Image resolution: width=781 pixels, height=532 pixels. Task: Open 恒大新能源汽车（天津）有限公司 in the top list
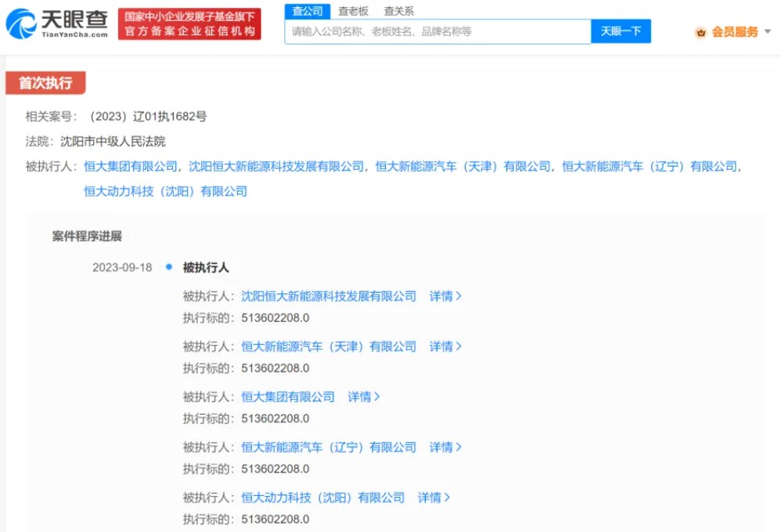[x=462, y=167]
